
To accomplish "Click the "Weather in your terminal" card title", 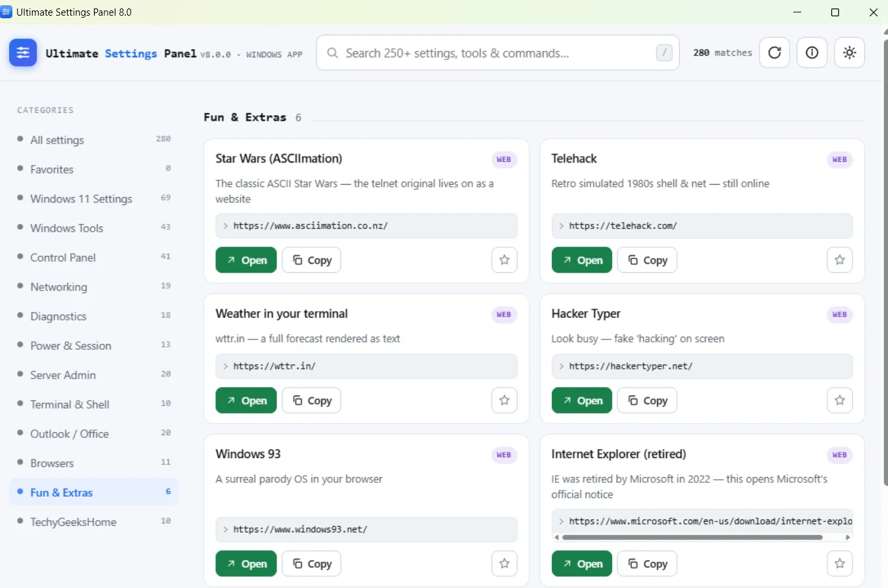I will click(x=282, y=314).
